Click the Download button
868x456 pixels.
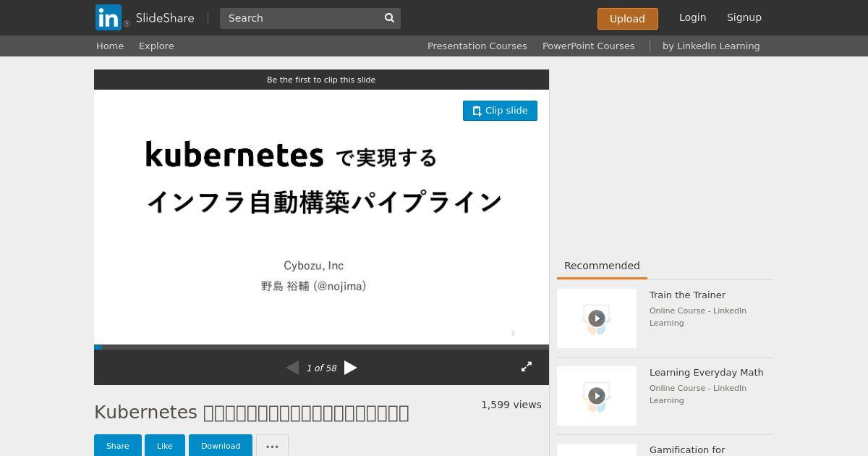coord(221,446)
